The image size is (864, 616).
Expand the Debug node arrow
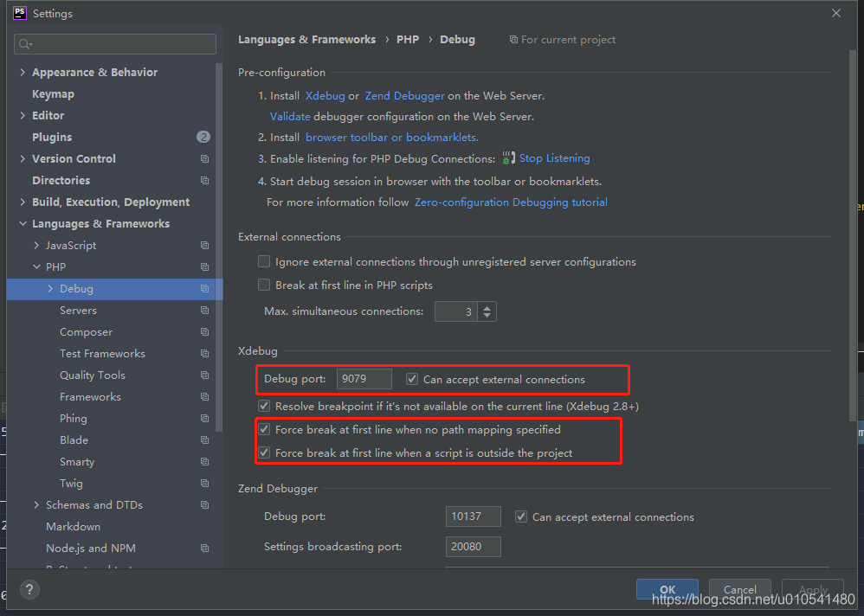coord(50,288)
